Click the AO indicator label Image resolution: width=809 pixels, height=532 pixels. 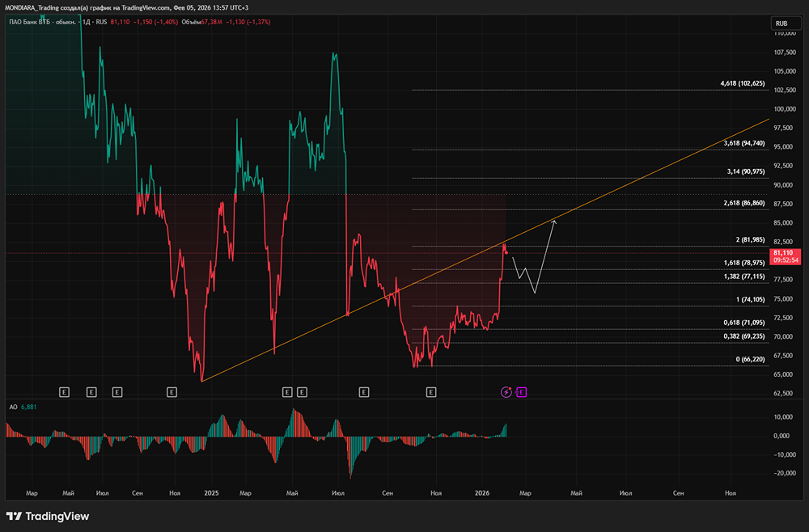pos(14,407)
